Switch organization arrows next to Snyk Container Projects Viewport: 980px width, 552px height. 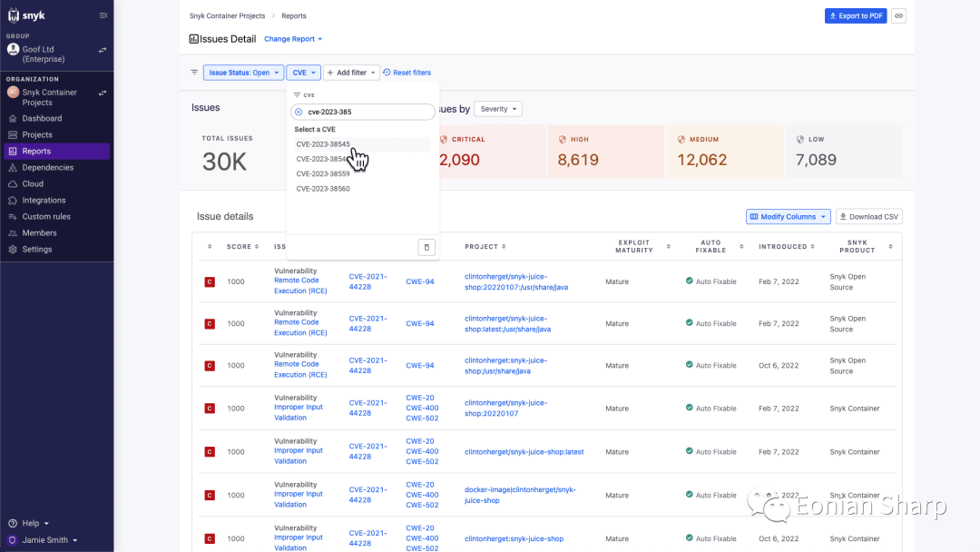[x=103, y=94]
